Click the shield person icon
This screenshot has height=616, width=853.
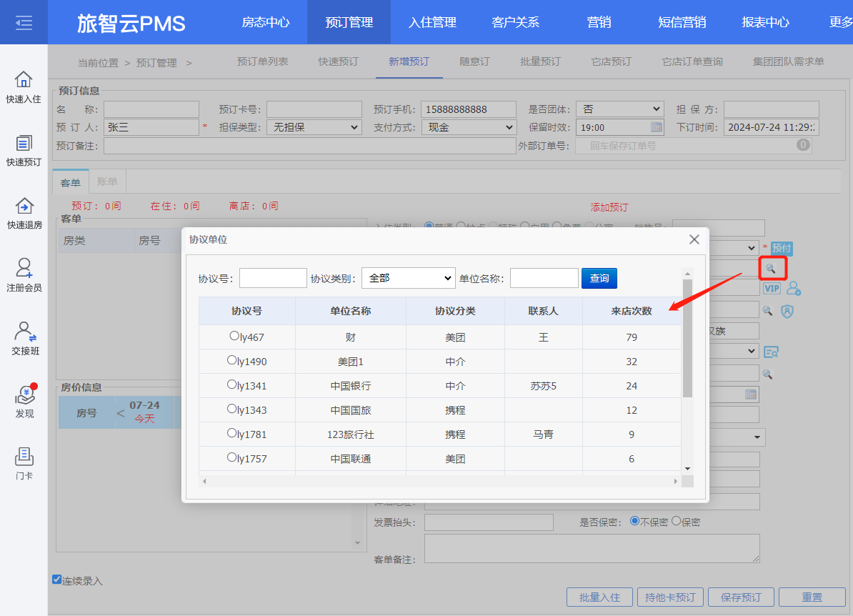pos(787,311)
